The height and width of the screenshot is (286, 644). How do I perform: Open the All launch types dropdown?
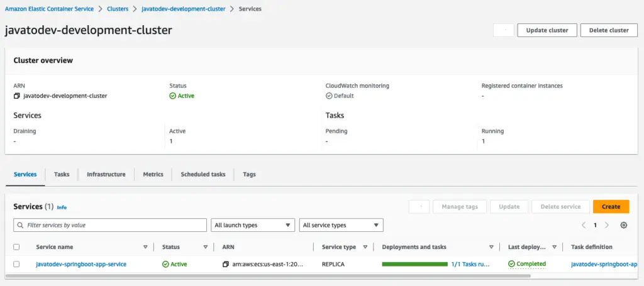(253, 225)
